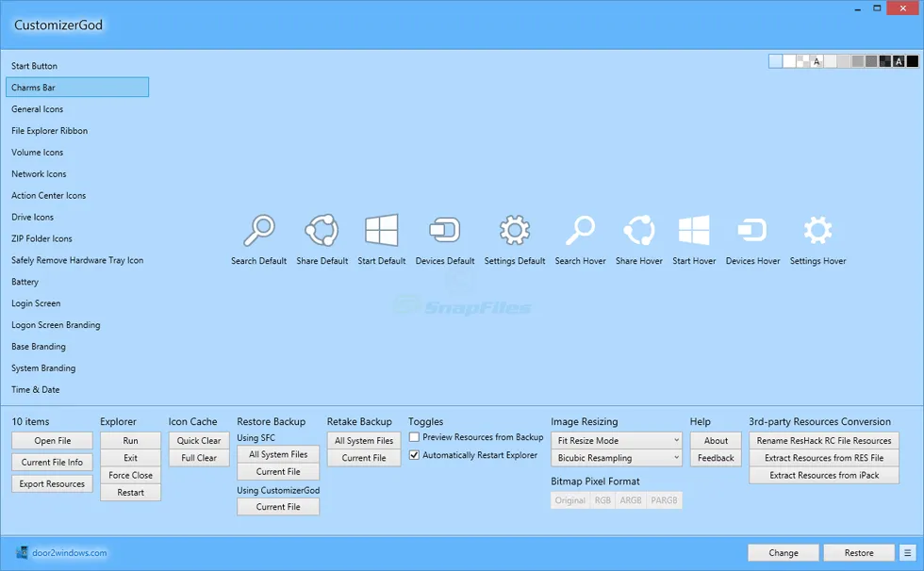
Task: Pick the Settings Hover gear icon
Action: coord(817,231)
